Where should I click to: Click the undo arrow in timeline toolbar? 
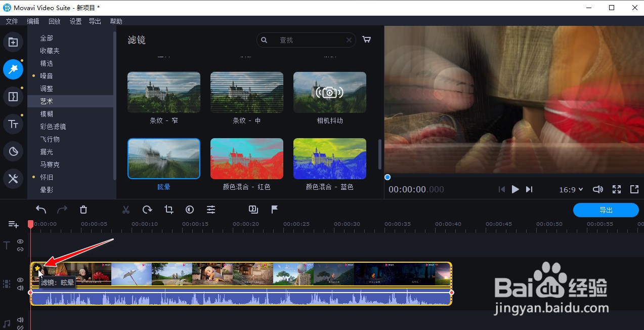[41, 210]
